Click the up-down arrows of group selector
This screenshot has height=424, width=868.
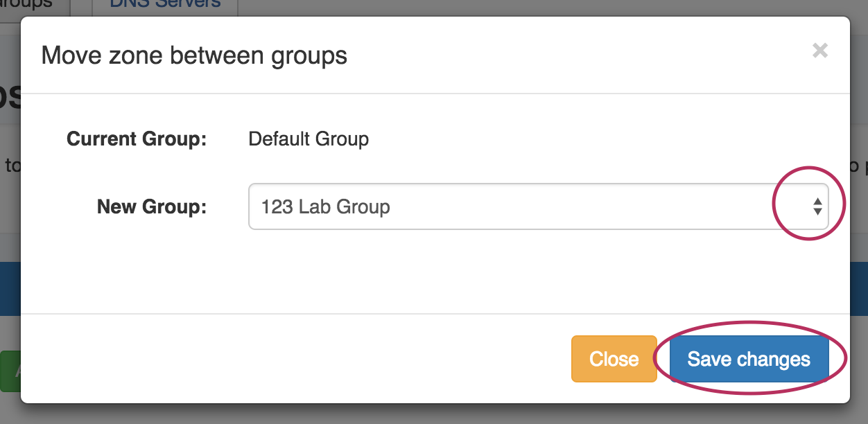tap(818, 206)
